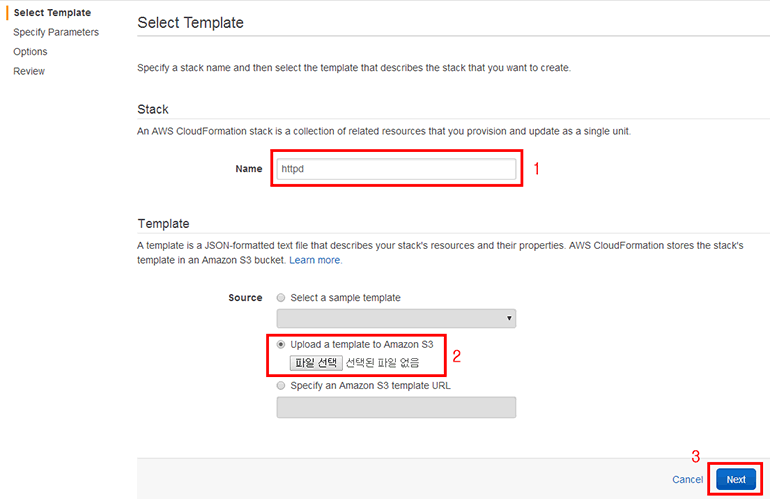Enable the Specify an Amazon S3 template URL radio
Image resolution: width=770 pixels, height=499 pixels.
point(281,385)
